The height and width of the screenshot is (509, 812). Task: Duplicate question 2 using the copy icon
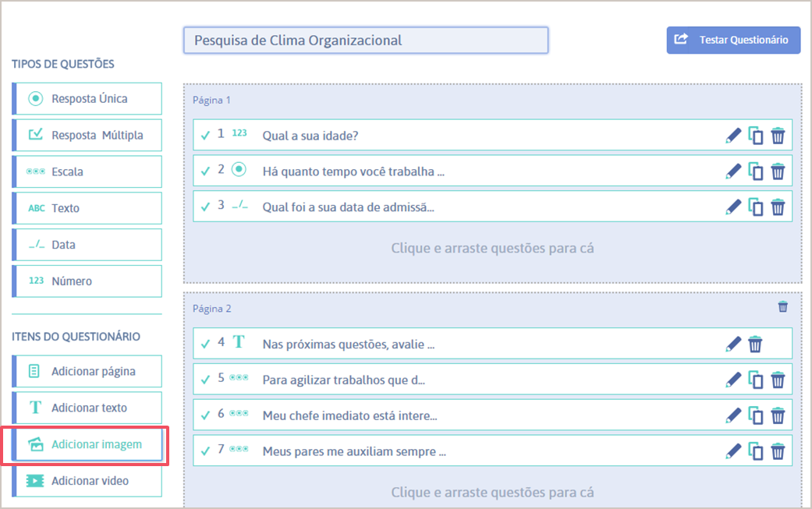pos(756,171)
